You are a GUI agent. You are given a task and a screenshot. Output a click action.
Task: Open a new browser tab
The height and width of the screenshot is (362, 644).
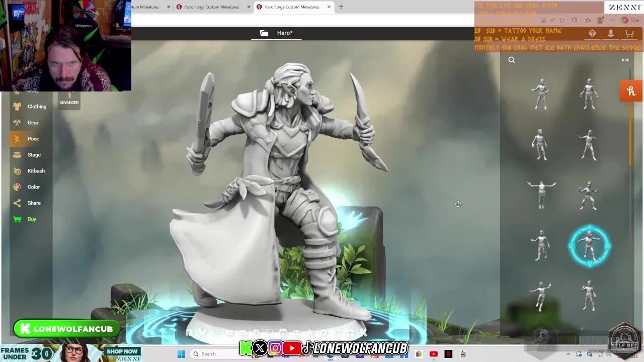pos(341,7)
